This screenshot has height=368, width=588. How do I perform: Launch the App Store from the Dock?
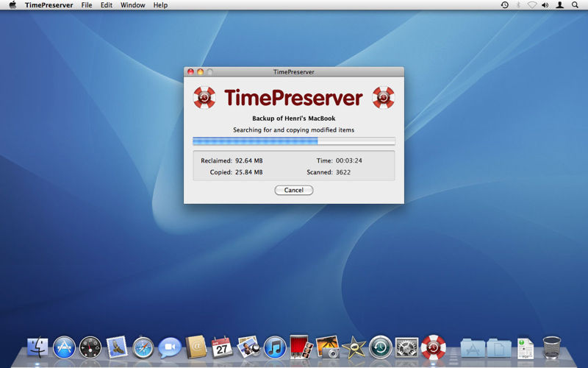pos(64,347)
